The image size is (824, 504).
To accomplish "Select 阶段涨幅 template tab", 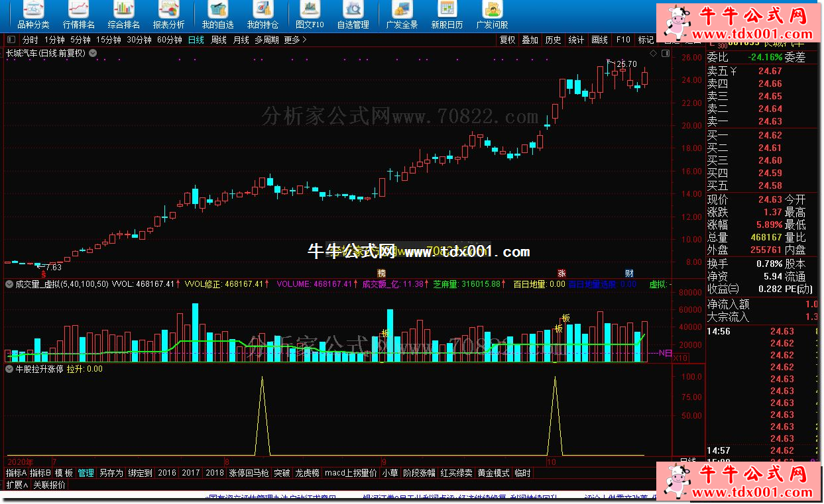I will [x=419, y=473].
